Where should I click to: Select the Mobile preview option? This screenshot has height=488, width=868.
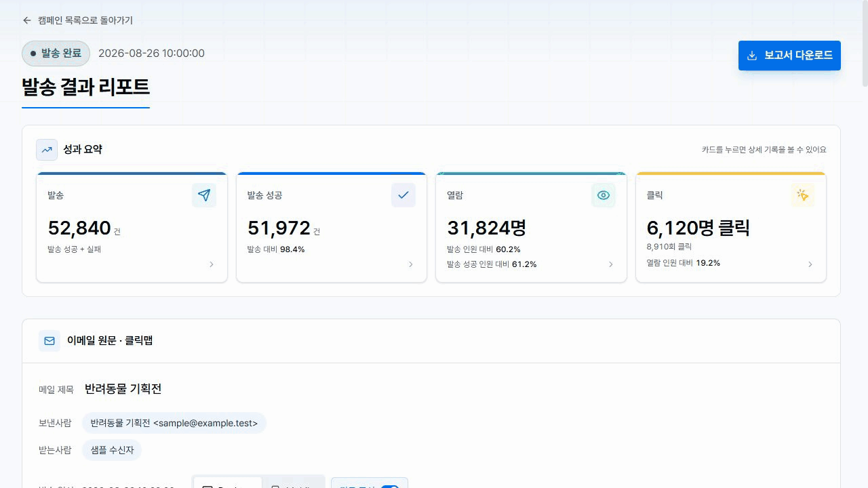(x=293, y=483)
